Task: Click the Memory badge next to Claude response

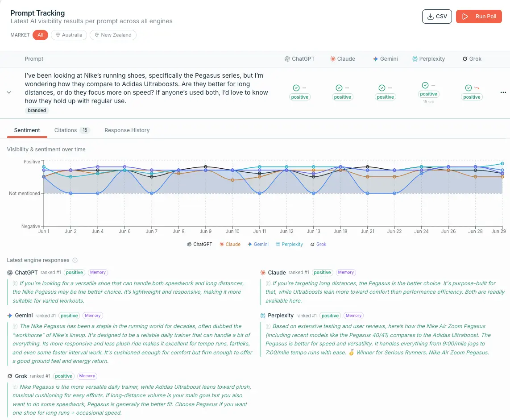Action: pos(346,272)
